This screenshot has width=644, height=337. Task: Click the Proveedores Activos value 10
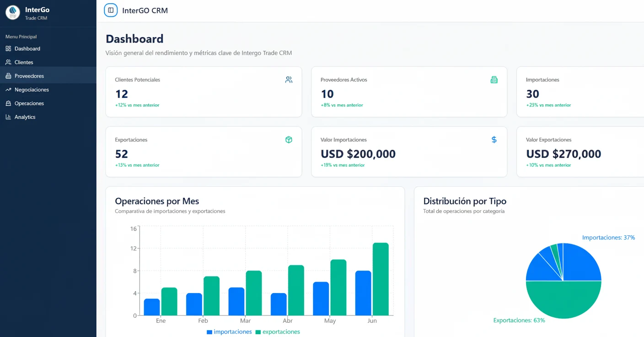pyautogui.click(x=327, y=94)
